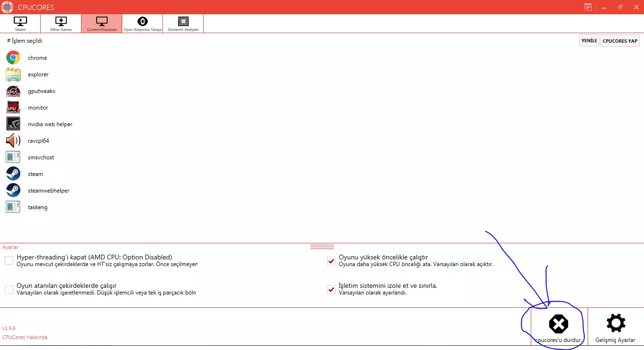The width and height of the screenshot is (644, 350).
Task: Click the settings panel splitter handle
Action: pyautogui.click(x=322, y=247)
